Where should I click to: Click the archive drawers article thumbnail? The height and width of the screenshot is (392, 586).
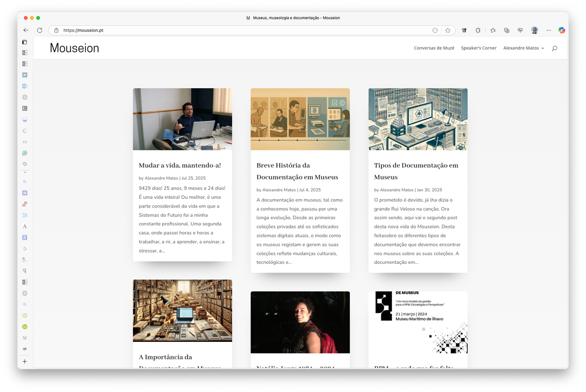182,310
